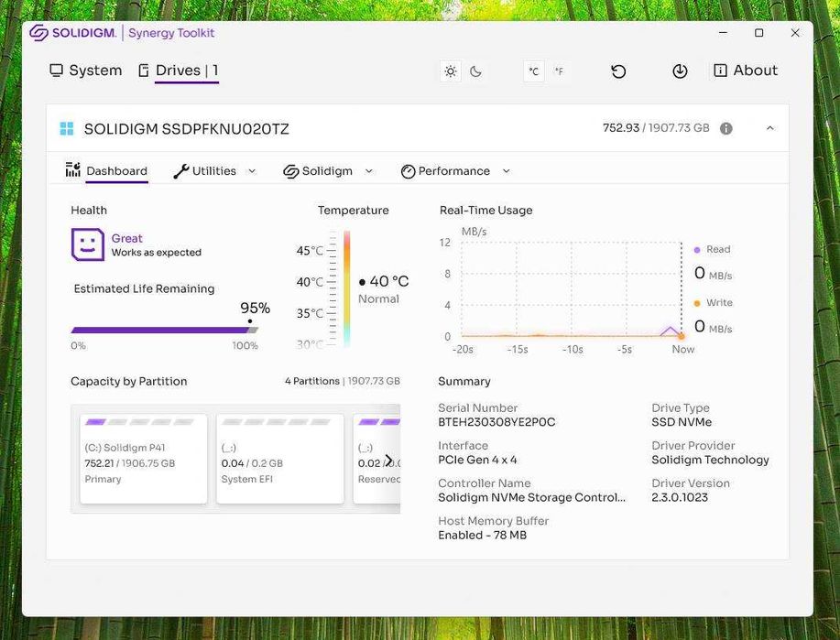Select the System EFI partition card

(280, 459)
